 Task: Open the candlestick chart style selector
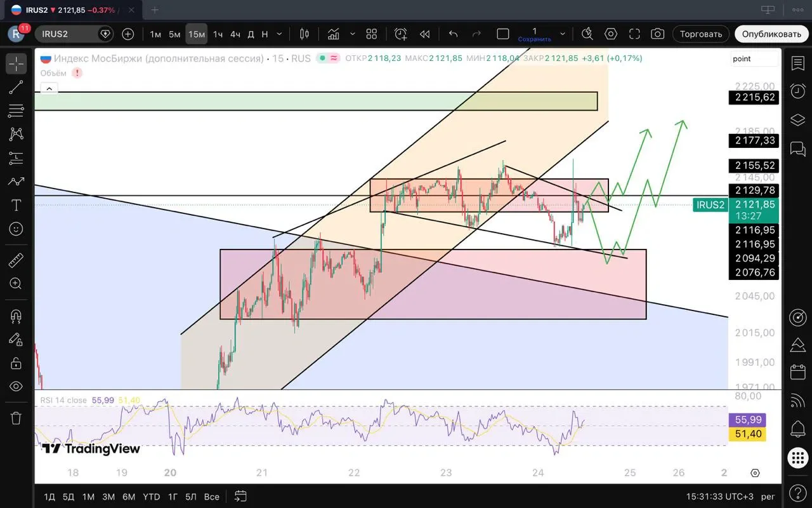304,34
